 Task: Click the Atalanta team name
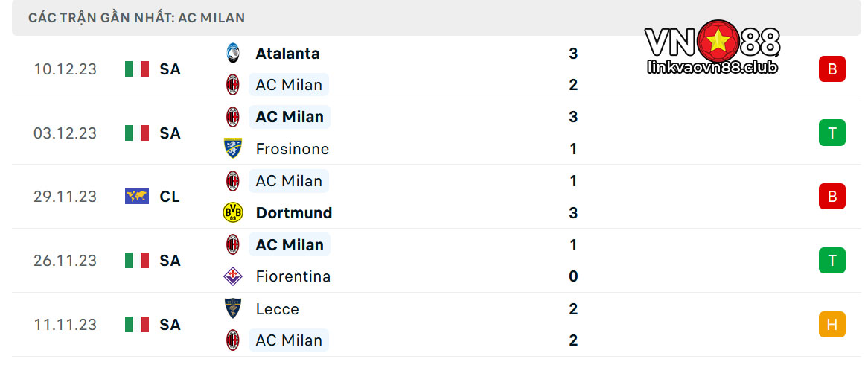[x=287, y=53]
